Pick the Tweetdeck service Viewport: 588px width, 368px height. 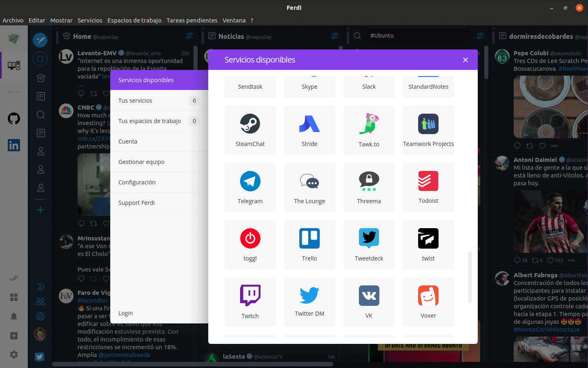369,239
